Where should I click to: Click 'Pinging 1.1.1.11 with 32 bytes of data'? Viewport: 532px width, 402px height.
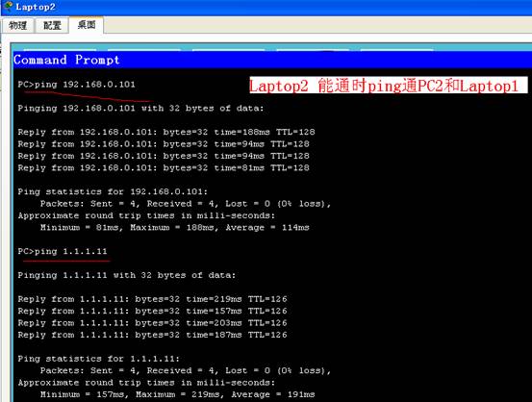(127, 275)
